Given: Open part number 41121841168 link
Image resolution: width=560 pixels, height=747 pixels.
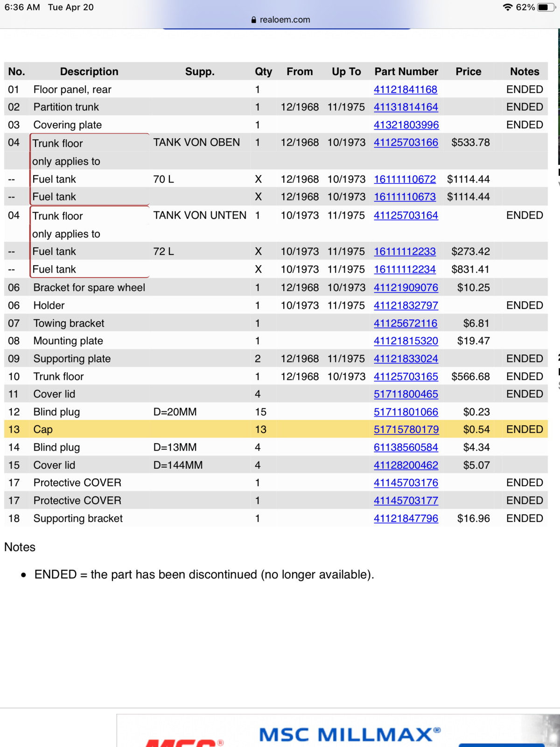Looking at the screenshot, I should pos(406,89).
